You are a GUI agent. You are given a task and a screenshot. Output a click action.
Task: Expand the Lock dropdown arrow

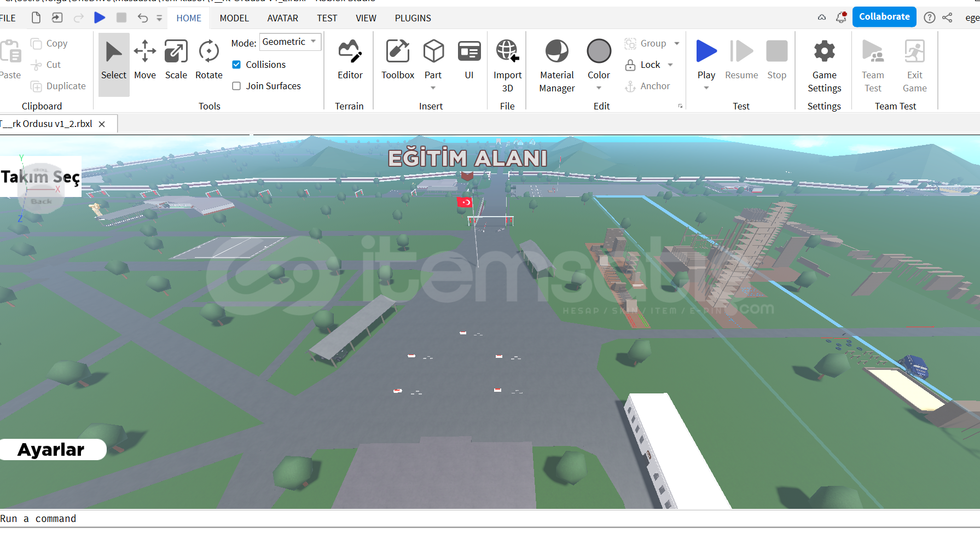point(670,65)
